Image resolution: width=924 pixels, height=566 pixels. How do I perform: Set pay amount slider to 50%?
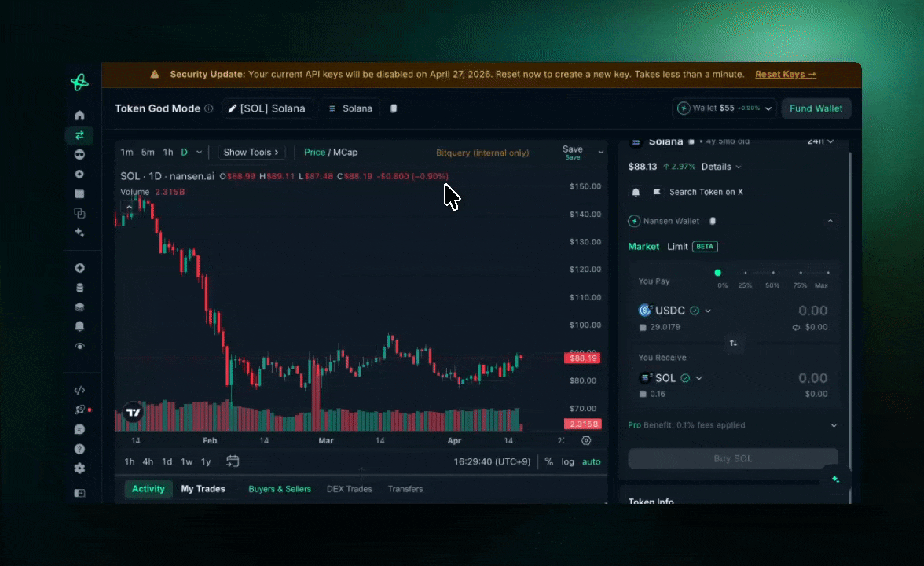pyautogui.click(x=772, y=273)
